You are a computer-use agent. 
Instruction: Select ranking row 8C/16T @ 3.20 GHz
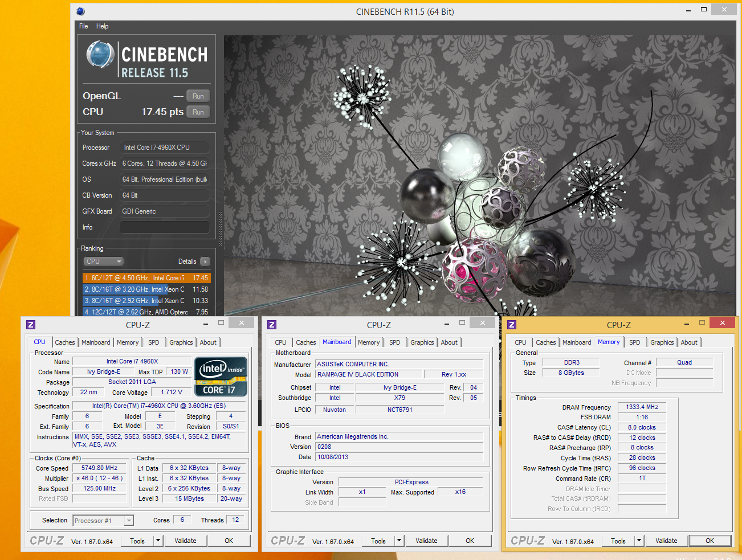point(146,289)
